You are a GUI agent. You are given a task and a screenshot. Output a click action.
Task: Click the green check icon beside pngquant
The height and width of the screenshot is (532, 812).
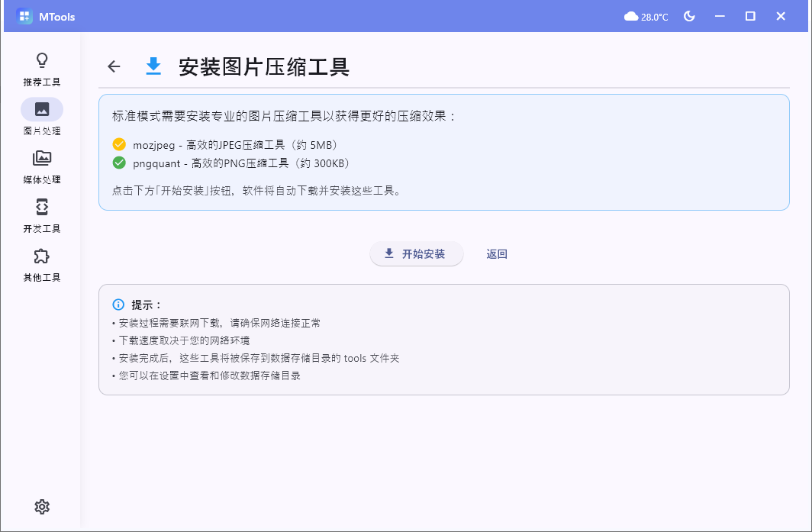tap(118, 163)
